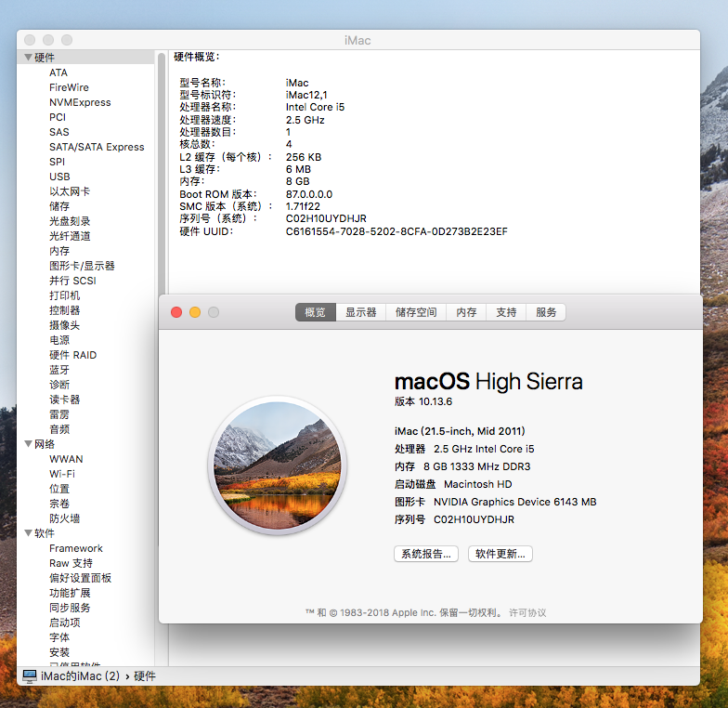Select 摄像头 in the sidebar

[65, 325]
